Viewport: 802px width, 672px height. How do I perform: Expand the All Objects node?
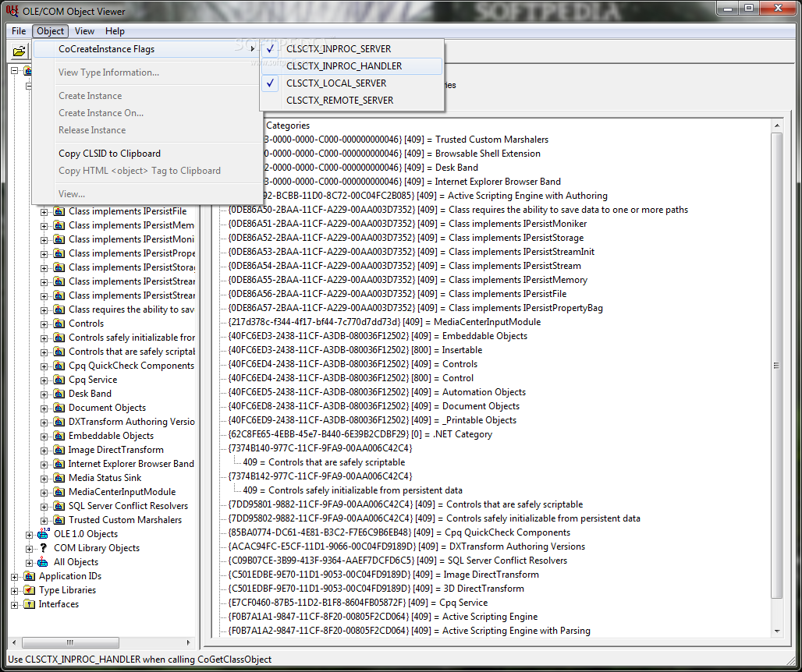tap(29, 563)
